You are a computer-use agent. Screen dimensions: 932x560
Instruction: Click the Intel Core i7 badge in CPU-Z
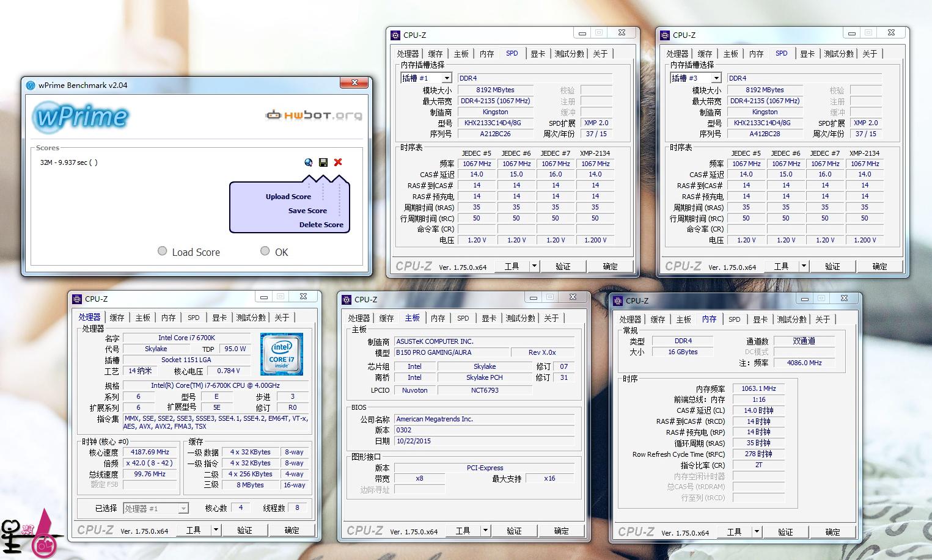(281, 354)
